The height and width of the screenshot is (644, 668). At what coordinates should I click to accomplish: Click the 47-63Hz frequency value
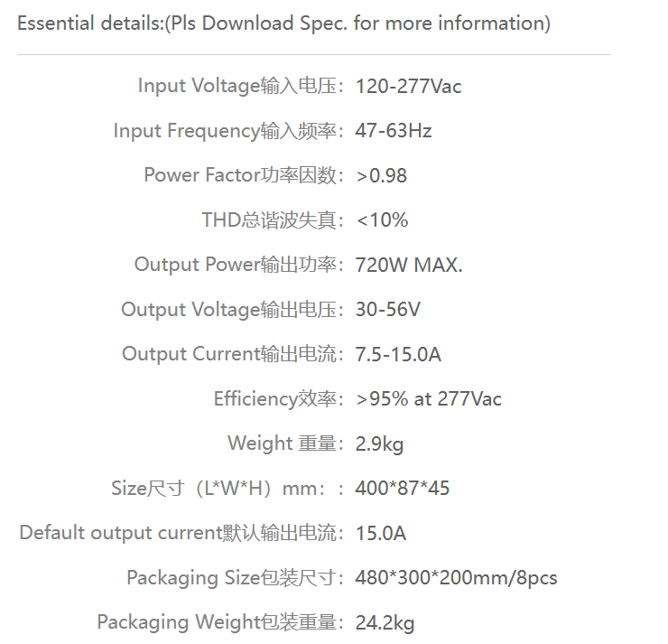coord(394,131)
